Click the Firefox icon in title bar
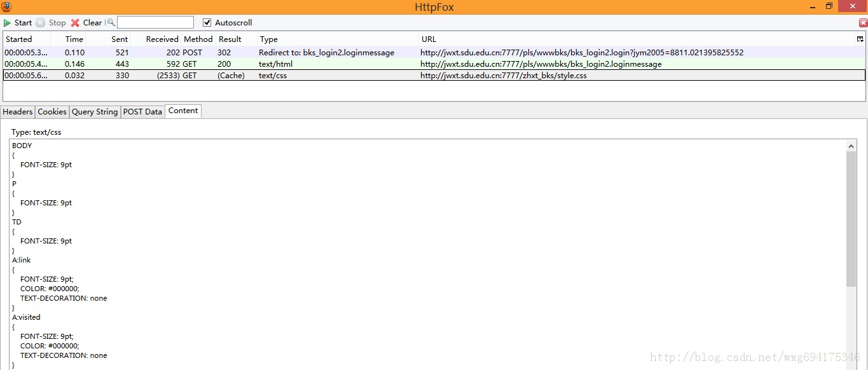This screenshot has height=370, width=868. coord(6,7)
